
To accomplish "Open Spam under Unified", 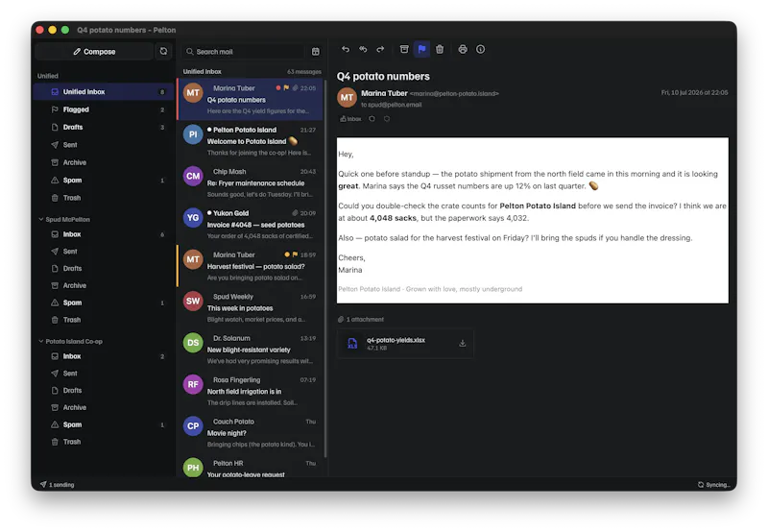I will (x=103, y=180).
